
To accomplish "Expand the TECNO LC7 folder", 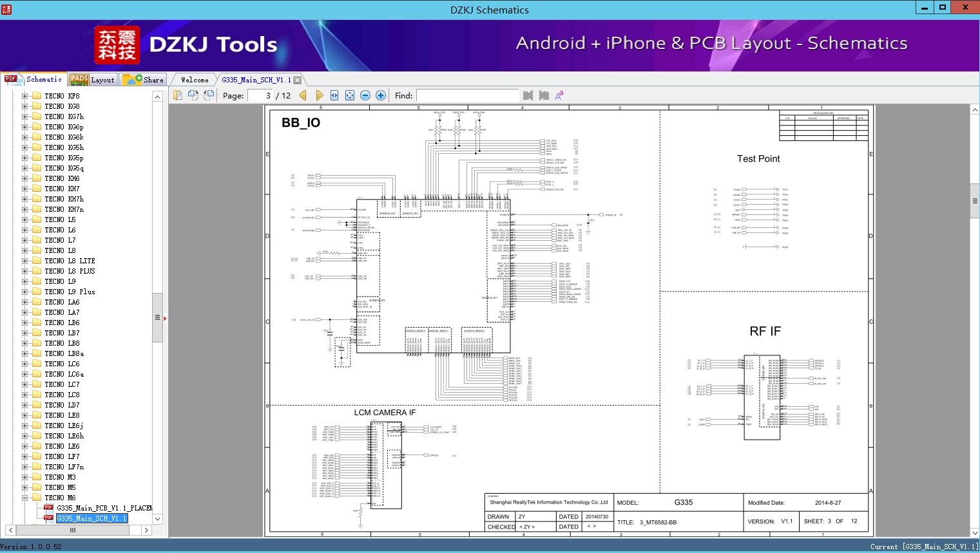I will tap(25, 384).
